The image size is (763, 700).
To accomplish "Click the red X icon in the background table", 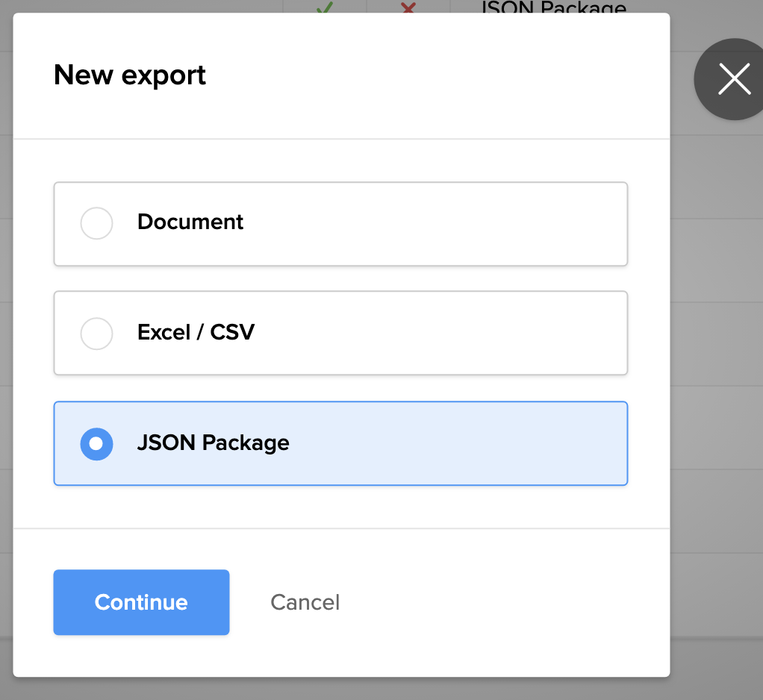I will click(408, 7).
